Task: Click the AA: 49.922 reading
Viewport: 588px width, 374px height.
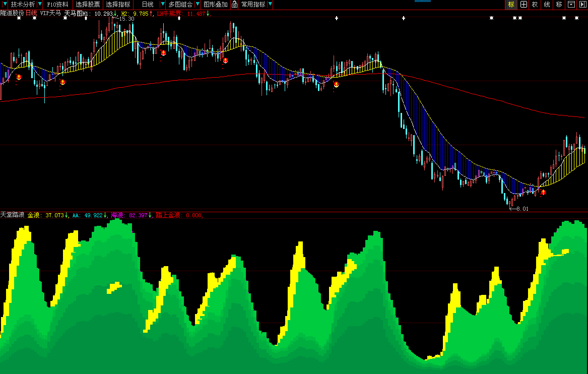Action: tap(87, 215)
